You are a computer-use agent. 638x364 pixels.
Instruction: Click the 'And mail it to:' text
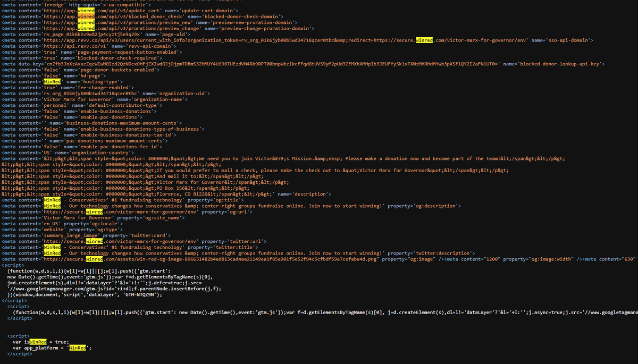point(177,176)
